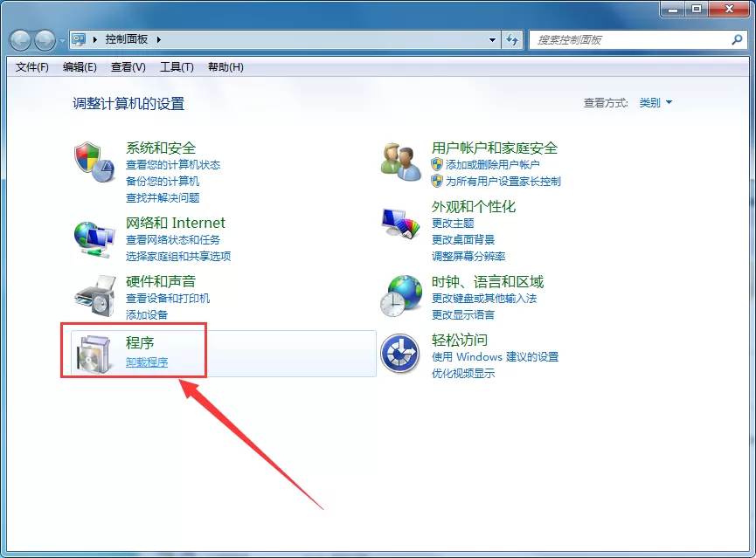The image size is (756, 558).
Task: Open the 类别 view-by dropdown
Action: pyautogui.click(x=655, y=103)
